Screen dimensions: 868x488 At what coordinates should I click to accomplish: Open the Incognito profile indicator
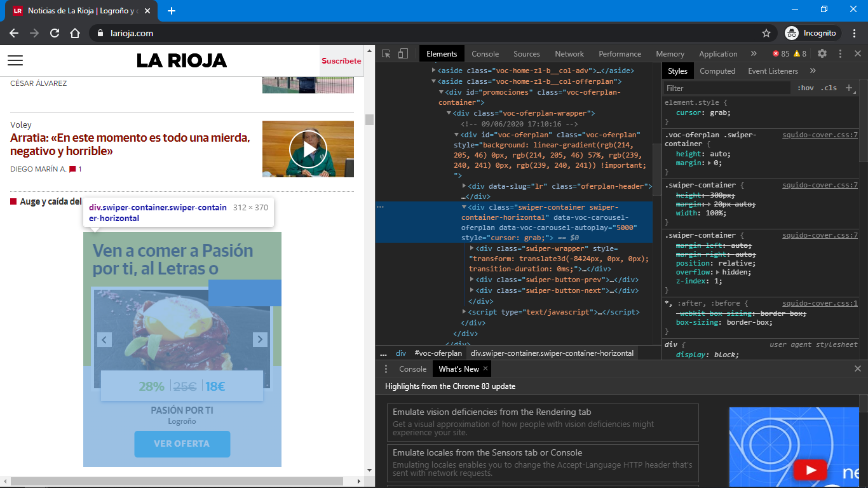[812, 33]
